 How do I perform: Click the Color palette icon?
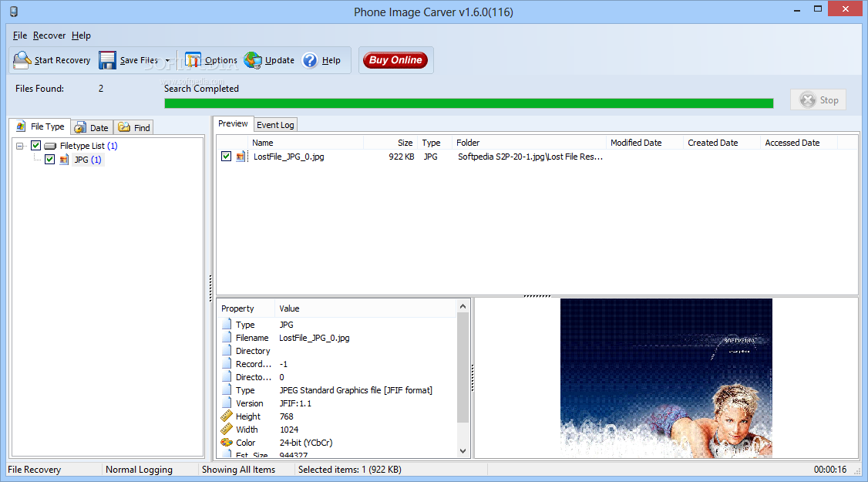pyautogui.click(x=227, y=443)
